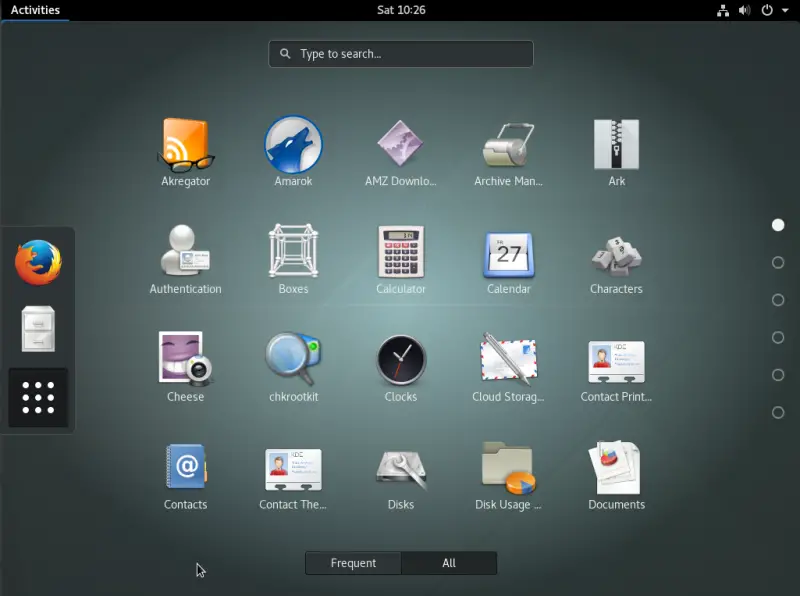Launch the Disk Usage Analyzer
The image size is (800, 596).
pyautogui.click(x=508, y=473)
